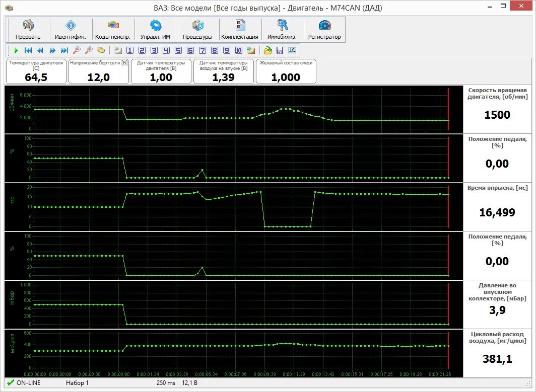Image resolution: width=536 pixels, height=392 pixels.
Task: Open Иммобилиз. immobilizer section
Action: click(282, 30)
